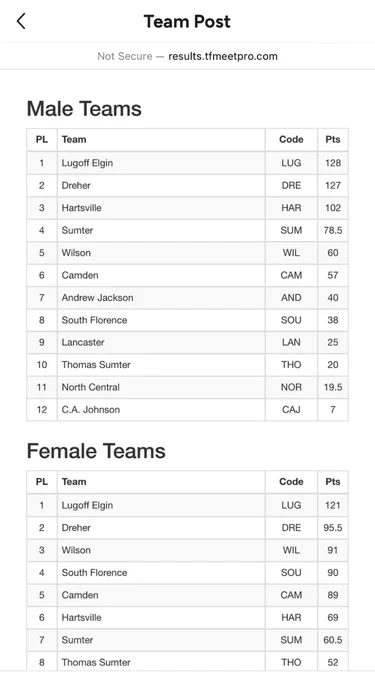Click the Lancaster team entry
Viewport: 375px width, 680px height.
click(x=83, y=342)
